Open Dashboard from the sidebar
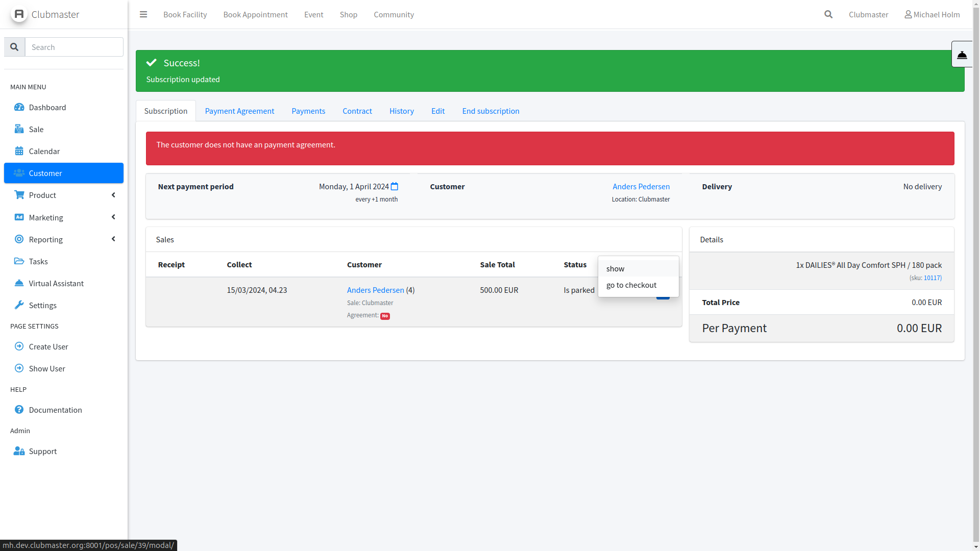 click(47, 107)
